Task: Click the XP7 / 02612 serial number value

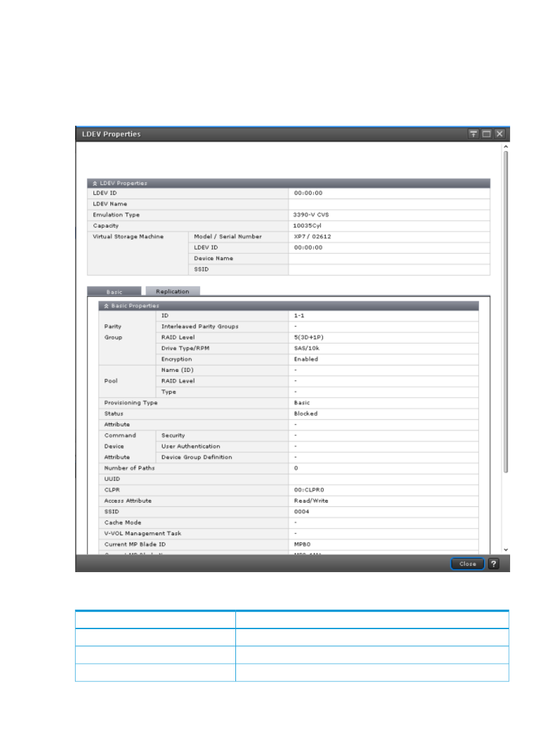Action: click(312, 237)
